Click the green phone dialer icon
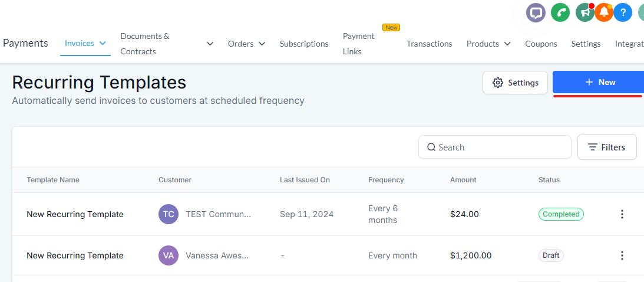This screenshot has width=644, height=282. pyautogui.click(x=560, y=13)
